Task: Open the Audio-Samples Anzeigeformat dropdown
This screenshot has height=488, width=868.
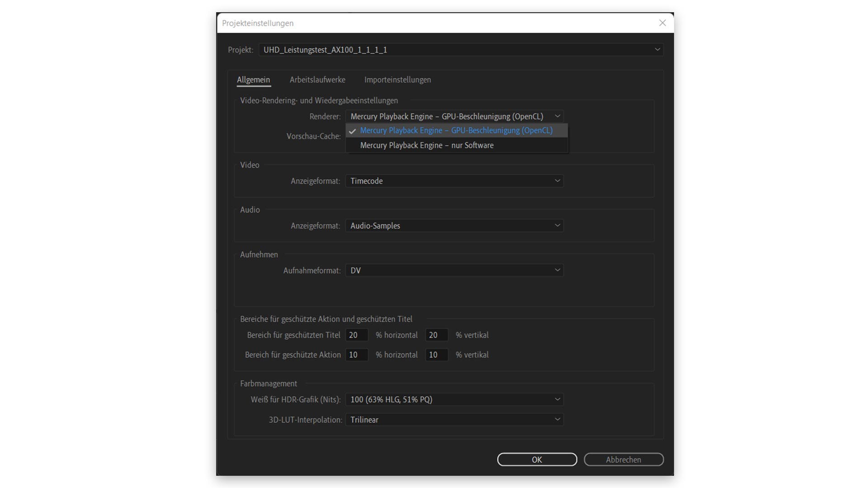Action: (454, 225)
